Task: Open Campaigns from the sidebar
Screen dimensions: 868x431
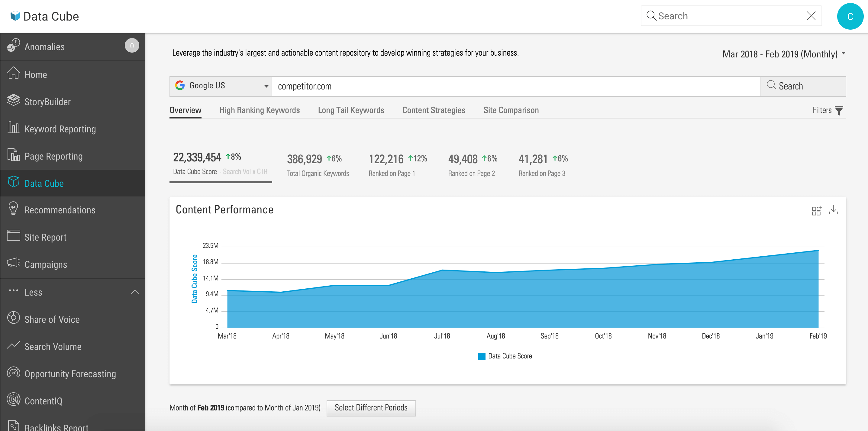Action: click(x=73, y=264)
